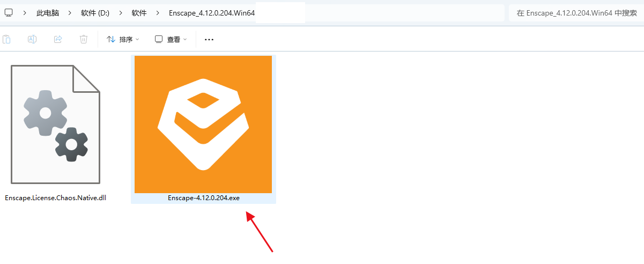This screenshot has width=644, height=264.
Task: Click the Share arrow icon in toolbar
Action: click(58, 39)
